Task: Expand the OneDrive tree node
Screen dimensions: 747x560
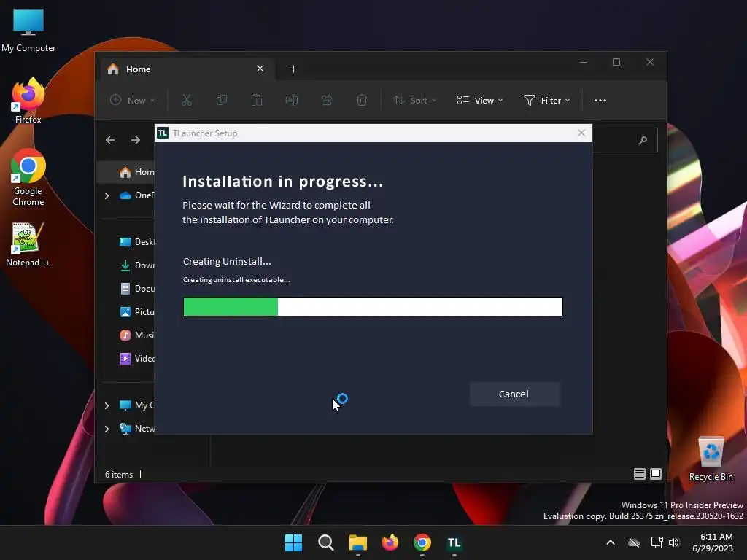Action: (107, 195)
